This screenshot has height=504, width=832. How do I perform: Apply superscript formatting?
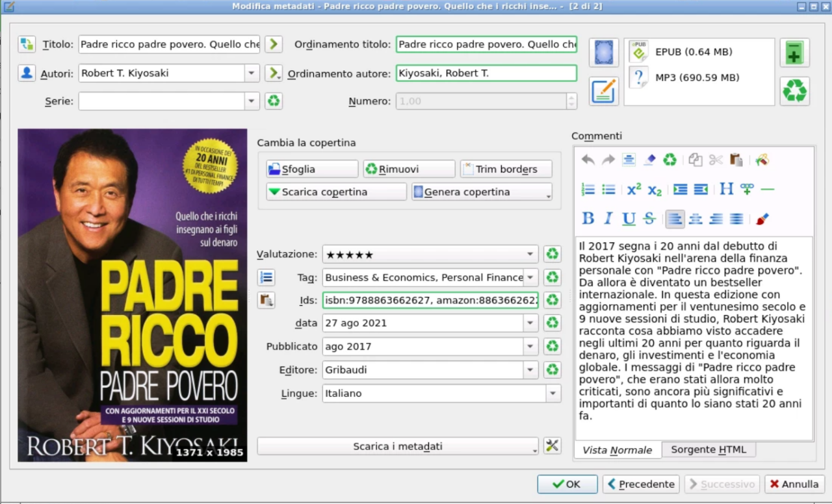(x=634, y=190)
